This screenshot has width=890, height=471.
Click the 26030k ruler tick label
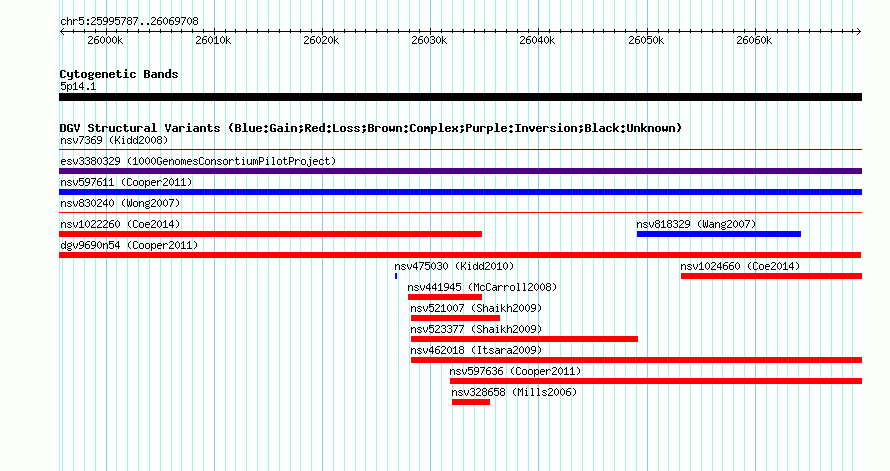pos(429,40)
